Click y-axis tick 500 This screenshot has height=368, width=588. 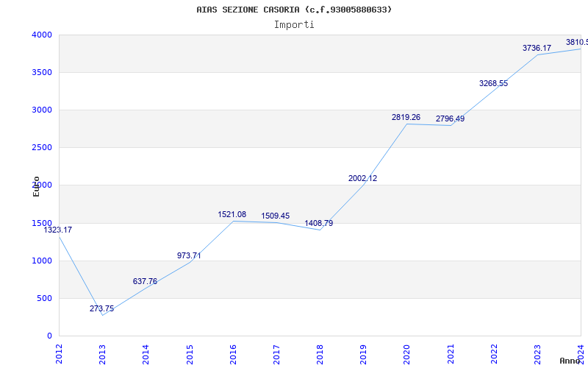click(x=45, y=299)
